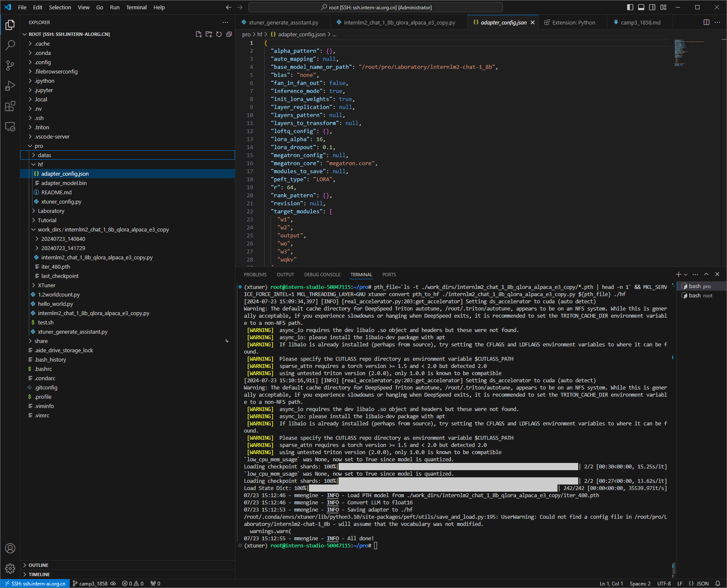Collapse the hf folder
727x588 pixels.
128,164
